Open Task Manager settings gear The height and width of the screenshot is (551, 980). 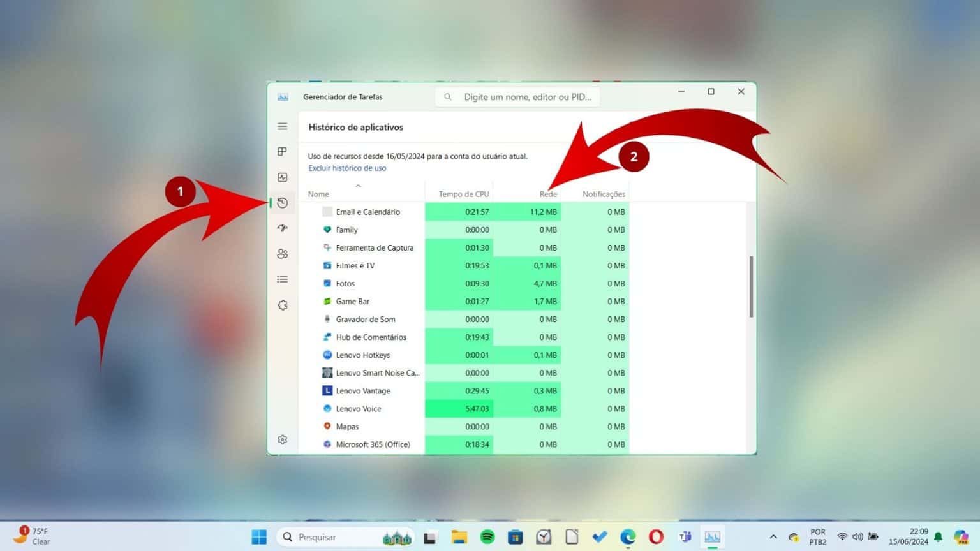(283, 439)
